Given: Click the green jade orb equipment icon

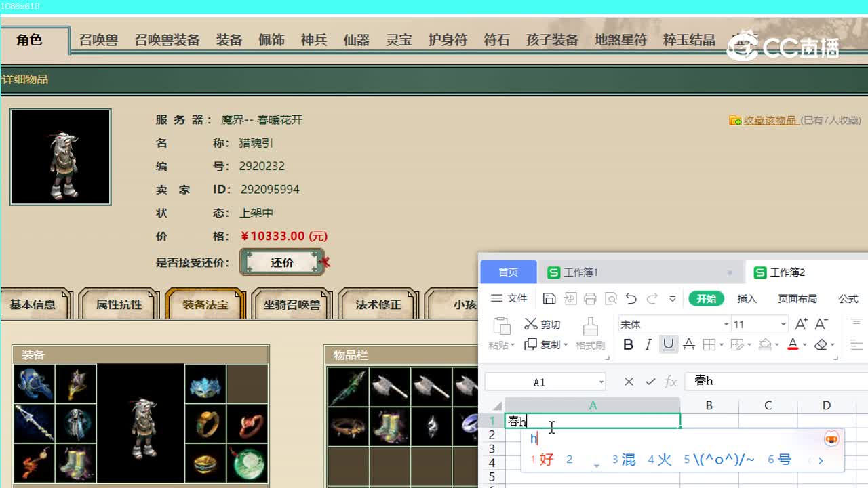Looking at the screenshot, I should 248,464.
